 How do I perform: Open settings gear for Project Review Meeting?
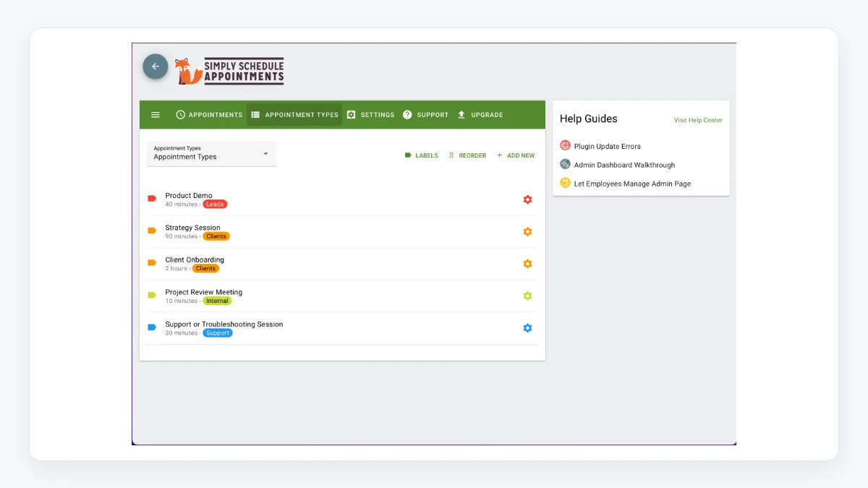pyautogui.click(x=527, y=296)
